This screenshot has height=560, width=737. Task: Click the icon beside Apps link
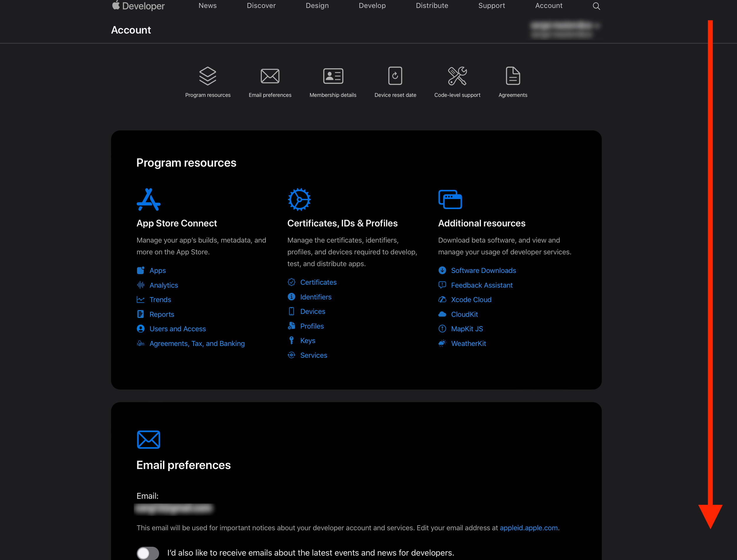(141, 270)
